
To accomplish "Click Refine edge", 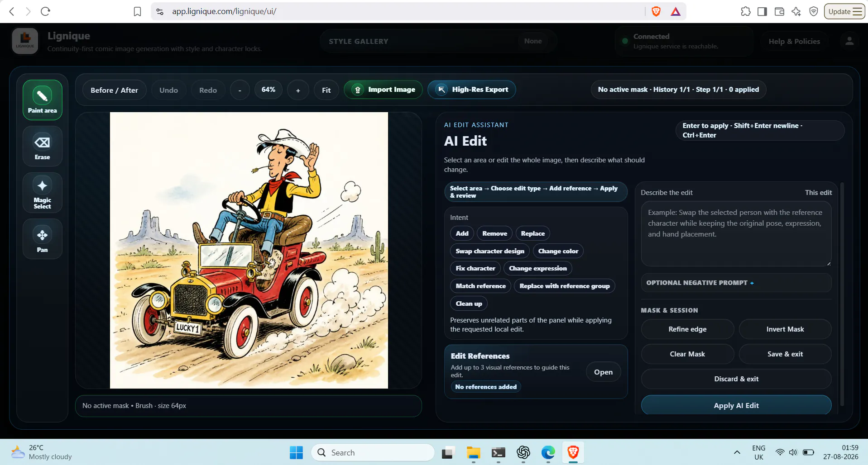I will [687, 329].
